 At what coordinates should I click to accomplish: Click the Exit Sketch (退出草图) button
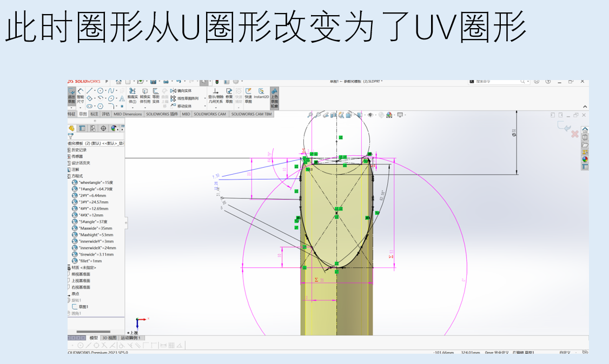click(71, 96)
